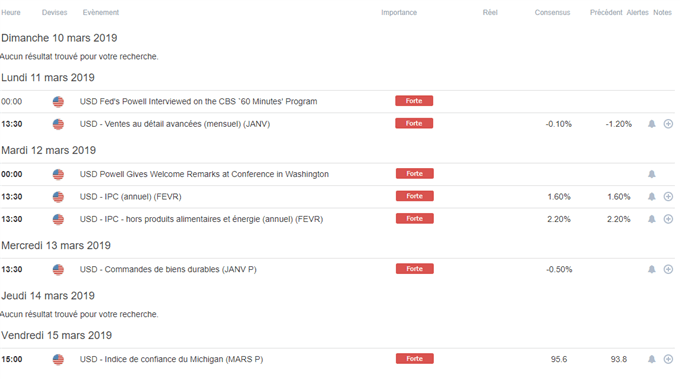
Task: Set alert bell for IPC (annuel) (FEVR)
Action: (651, 197)
